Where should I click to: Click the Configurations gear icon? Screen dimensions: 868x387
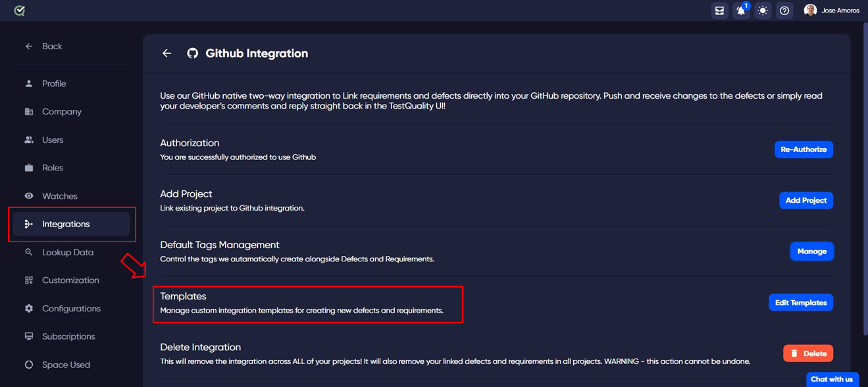click(x=29, y=309)
